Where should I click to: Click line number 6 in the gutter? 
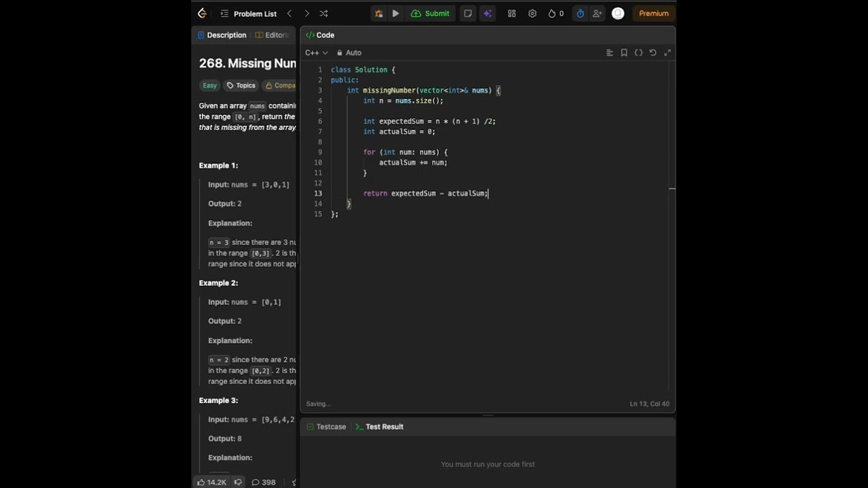pyautogui.click(x=320, y=121)
